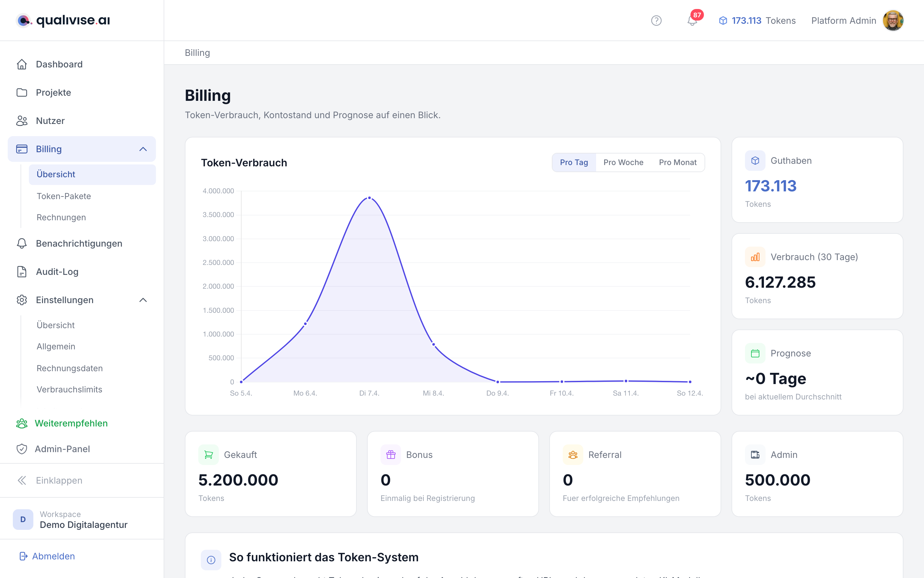Click the Gekauft shopping cart icon
This screenshot has height=578, width=924.
pos(209,454)
